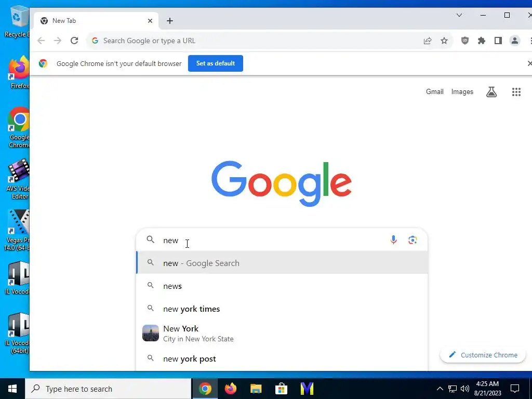Screen dimensions: 532x399
Task: Start voice search with the microphone
Action: 393,240
